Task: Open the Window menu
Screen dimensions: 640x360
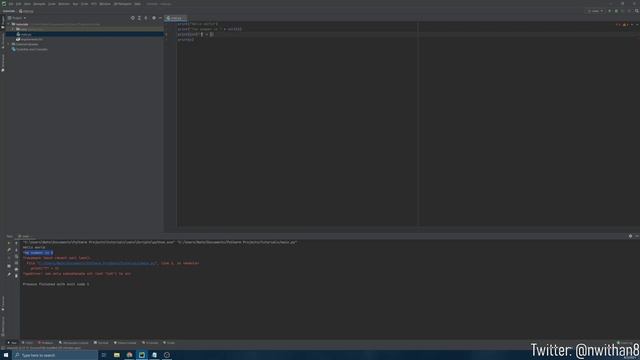Action: 105,4
